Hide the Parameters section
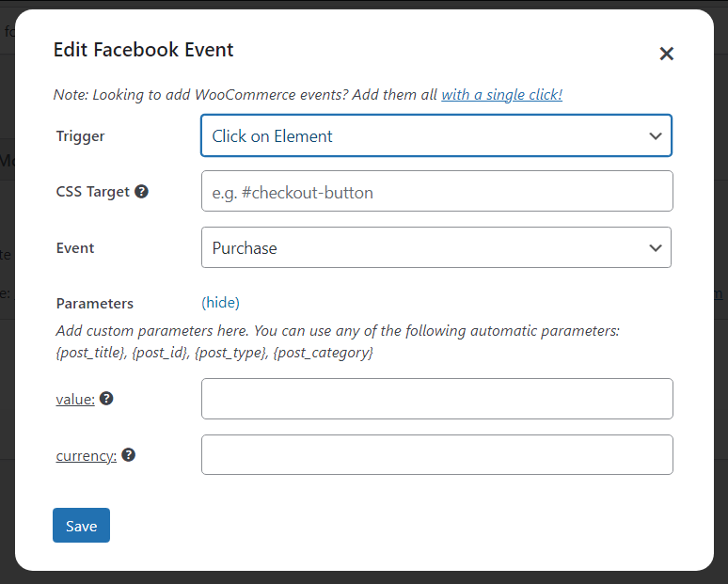The height and width of the screenshot is (584, 728). [x=221, y=303]
